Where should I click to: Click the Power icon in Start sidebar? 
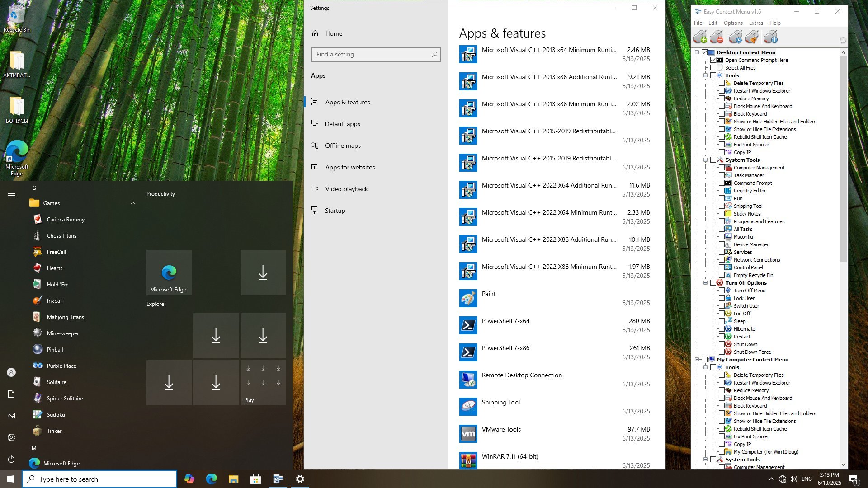point(11,459)
